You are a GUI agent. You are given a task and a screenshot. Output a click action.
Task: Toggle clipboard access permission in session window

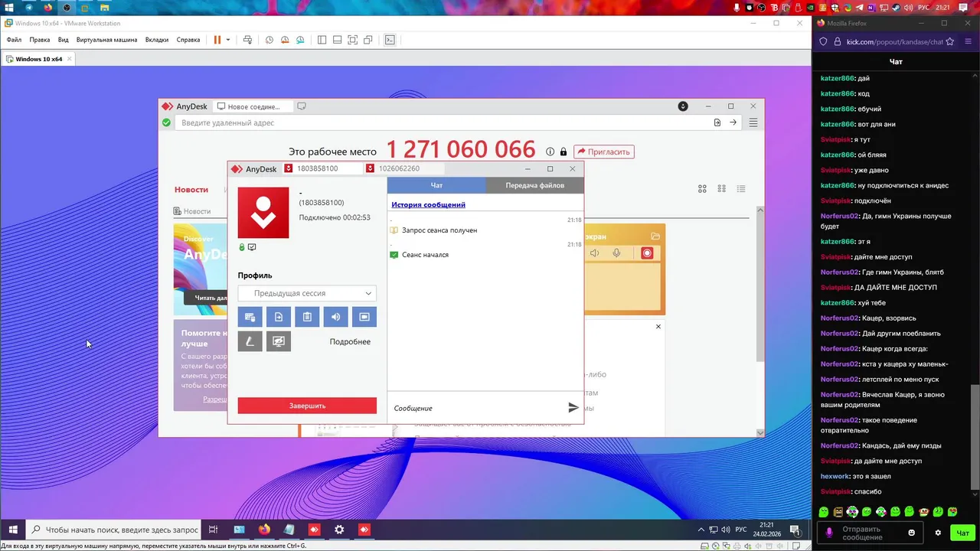pyautogui.click(x=307, y=317)
